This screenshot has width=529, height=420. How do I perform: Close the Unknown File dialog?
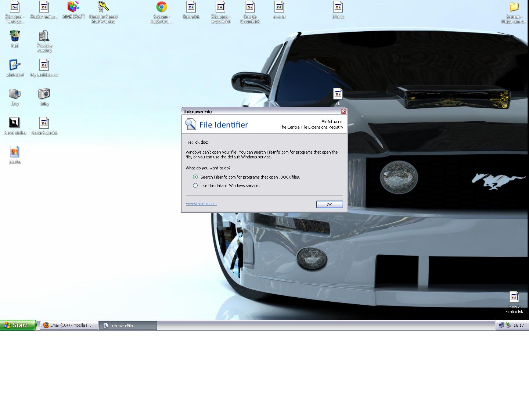[343, 111]
